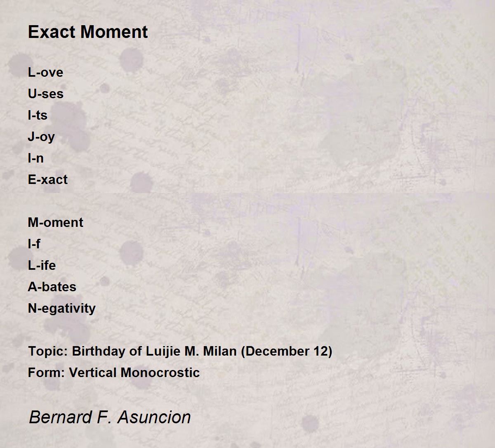495x448 pixels.
Task: Click on the line 'I-f'
Action: coord(34,244)
